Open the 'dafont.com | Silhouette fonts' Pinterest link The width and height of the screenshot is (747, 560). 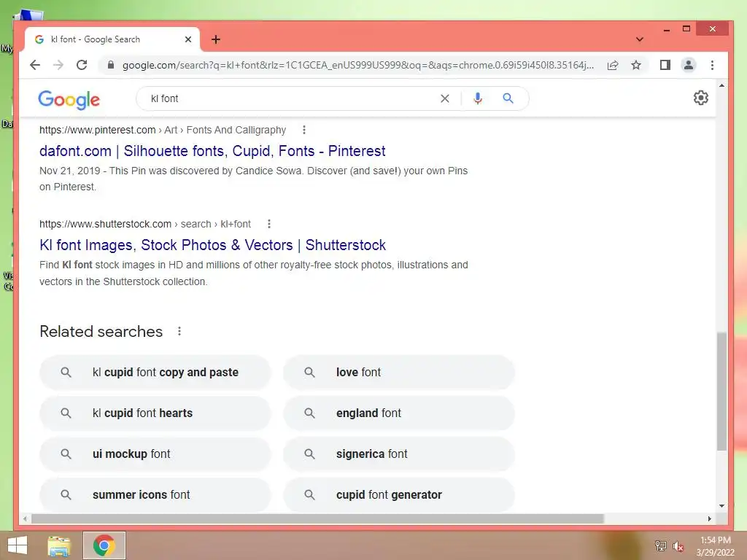pyautogui.click(x=212, y=151)
